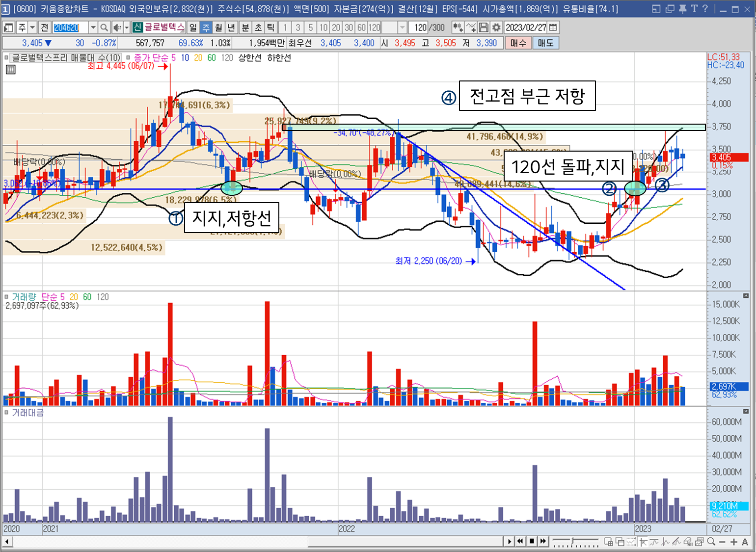Click the dotted trend-line range icon
This screenshot has width=756, height=552.
[631, 542]
